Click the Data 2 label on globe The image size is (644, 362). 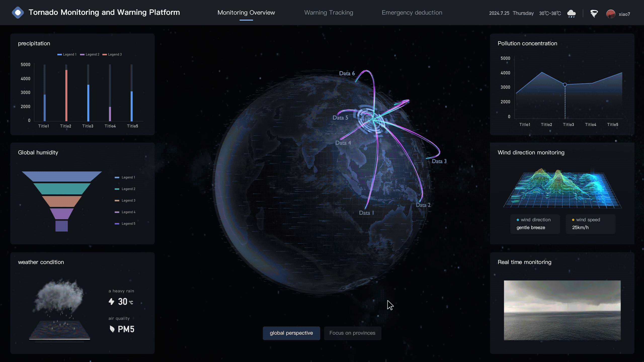point(423,205)
